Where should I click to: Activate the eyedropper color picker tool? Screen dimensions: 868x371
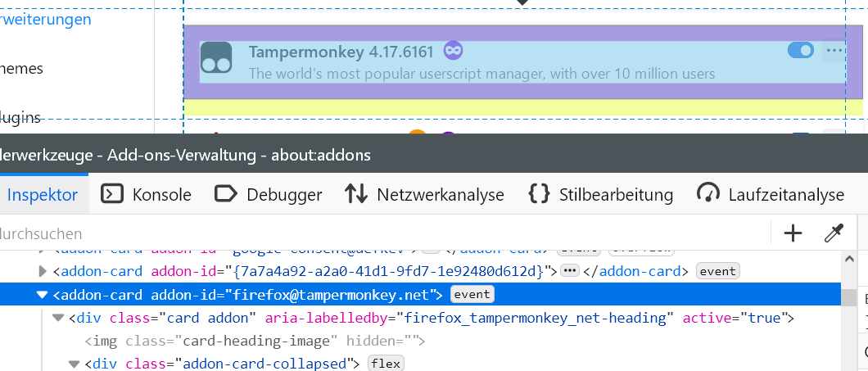(x=834, y=233)
